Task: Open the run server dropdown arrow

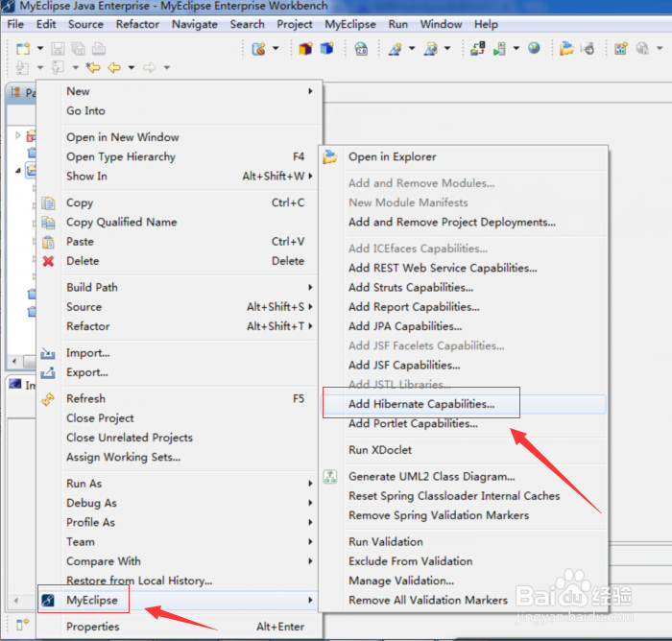Action: tap(516, 48)
